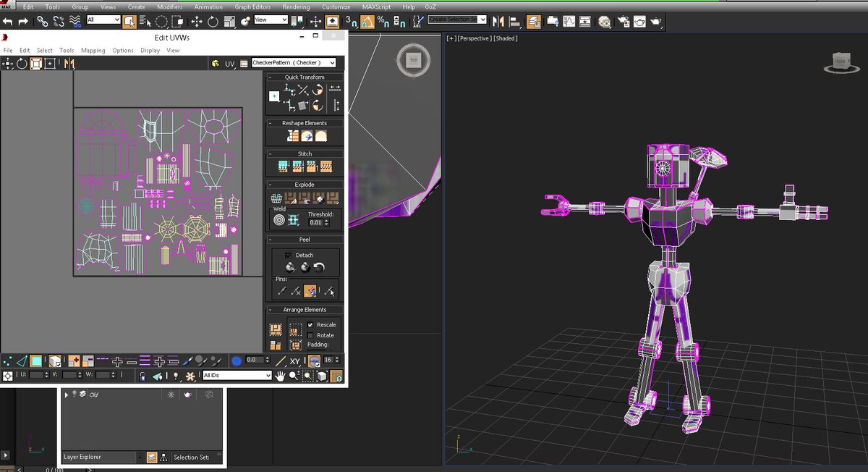Open the Material Editor icon
The image size is (868, 472).
tap(603, 22)
